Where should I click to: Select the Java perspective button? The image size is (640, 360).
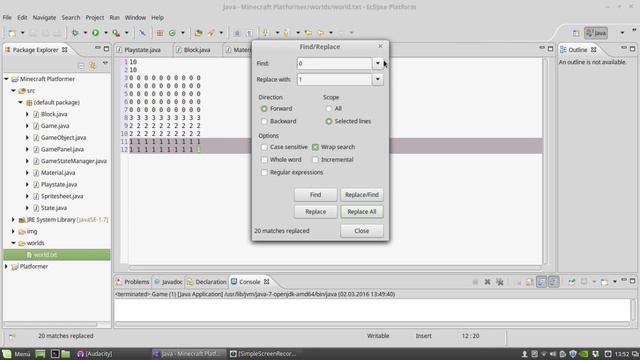coord(596,33)
